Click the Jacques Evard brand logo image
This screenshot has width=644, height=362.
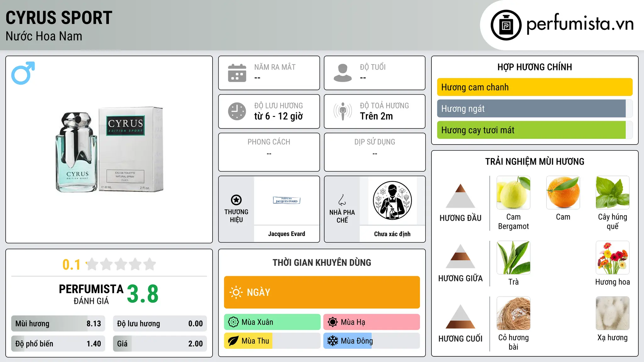pos(287,200)
